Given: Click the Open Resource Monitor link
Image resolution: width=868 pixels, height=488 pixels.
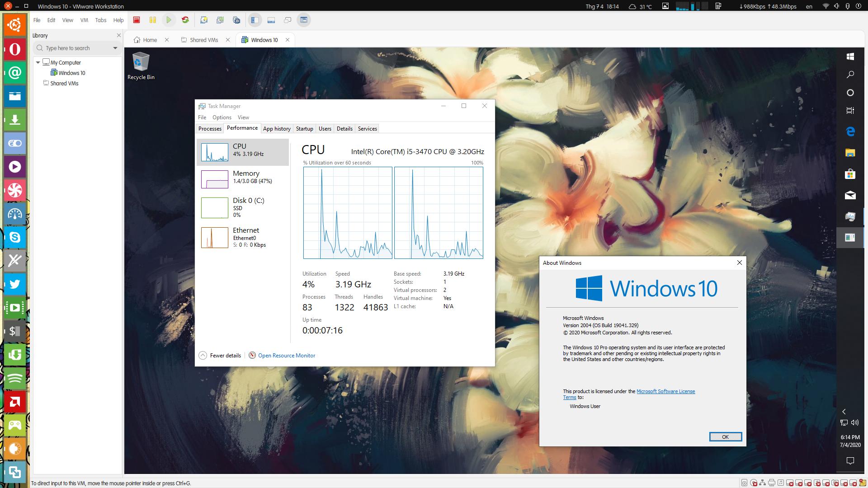Looking at the screenshot, I should pos(287,356).
